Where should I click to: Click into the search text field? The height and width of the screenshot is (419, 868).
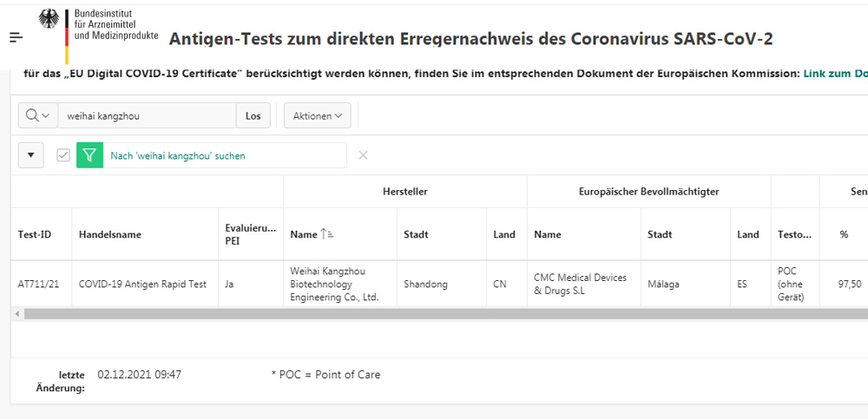coord(147,115)
